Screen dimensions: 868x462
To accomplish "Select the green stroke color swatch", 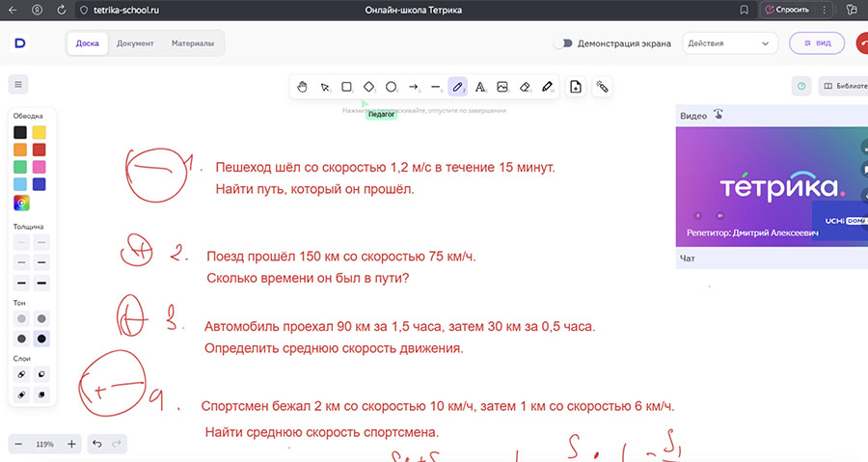I will click(20, 167).
